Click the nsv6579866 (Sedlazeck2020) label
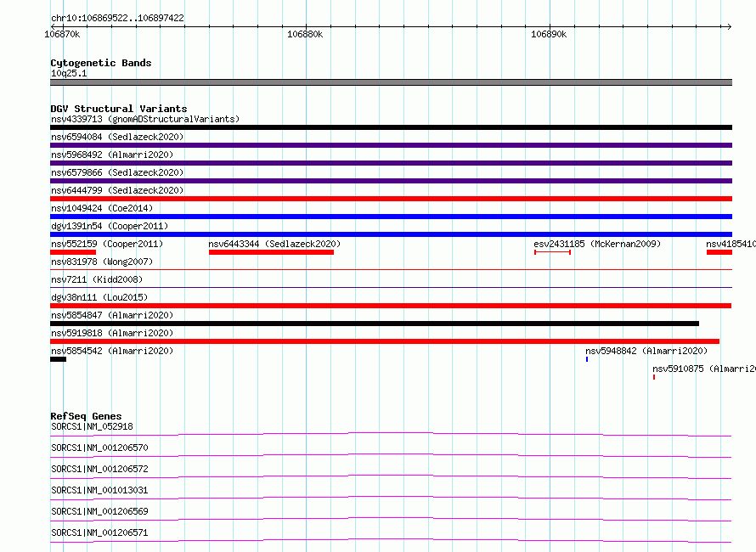The height and width of the screenshot is (552, 756). pyautogui.click(x=117, y=172)
